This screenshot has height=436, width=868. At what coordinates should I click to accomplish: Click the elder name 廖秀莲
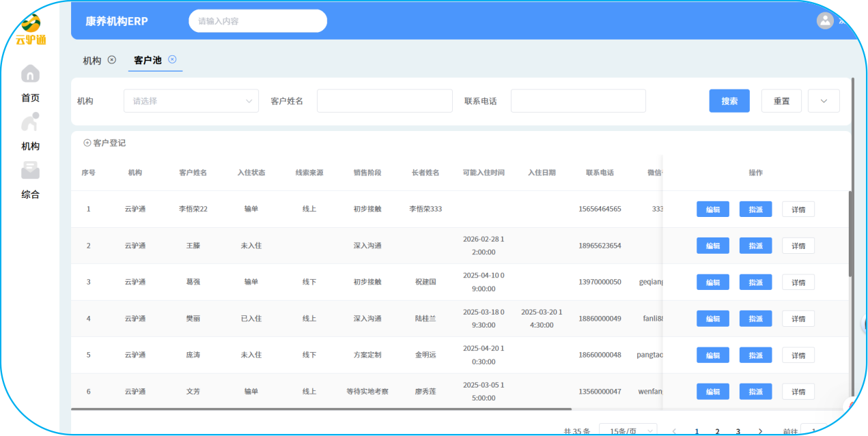[x=425, y=392]
